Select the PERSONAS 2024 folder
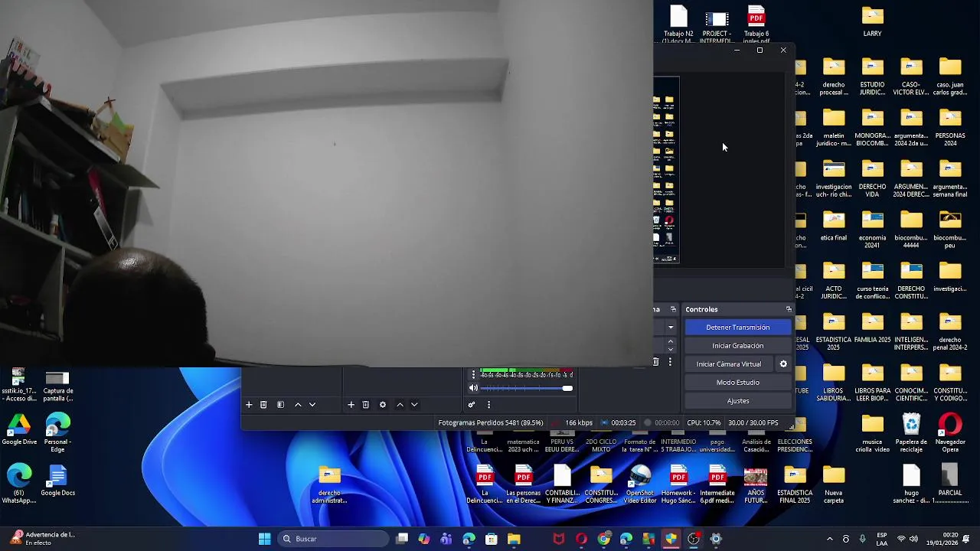Image resolution: width=980 pixels, height=551 pixels. click(x=950, y=127)
